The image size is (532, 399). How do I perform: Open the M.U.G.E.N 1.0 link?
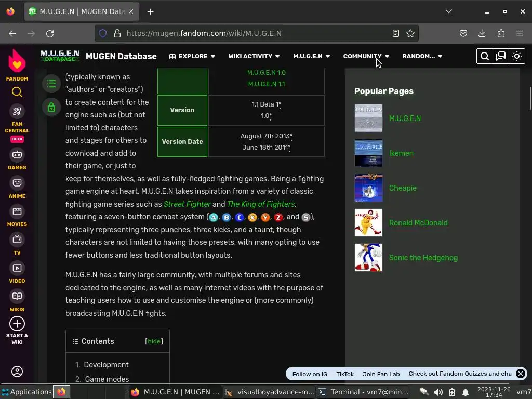coord(267,73)
